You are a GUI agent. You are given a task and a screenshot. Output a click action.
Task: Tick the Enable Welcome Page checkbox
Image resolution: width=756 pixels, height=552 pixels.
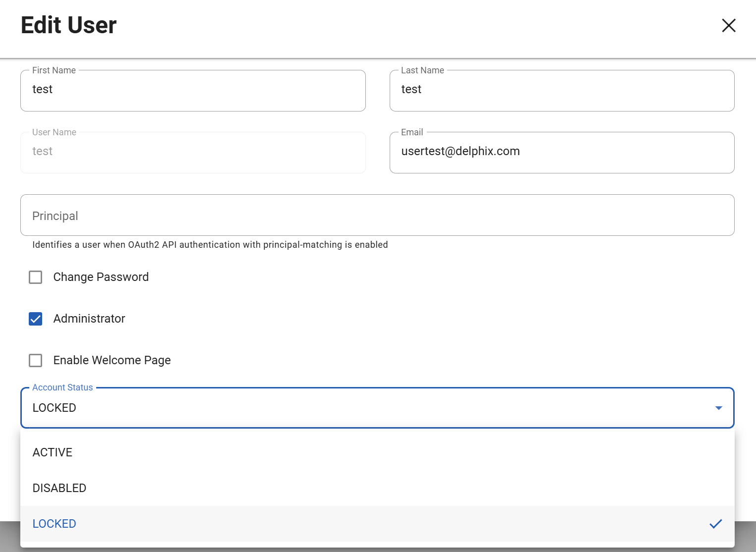pyautogui.click(x=36, y=360)
